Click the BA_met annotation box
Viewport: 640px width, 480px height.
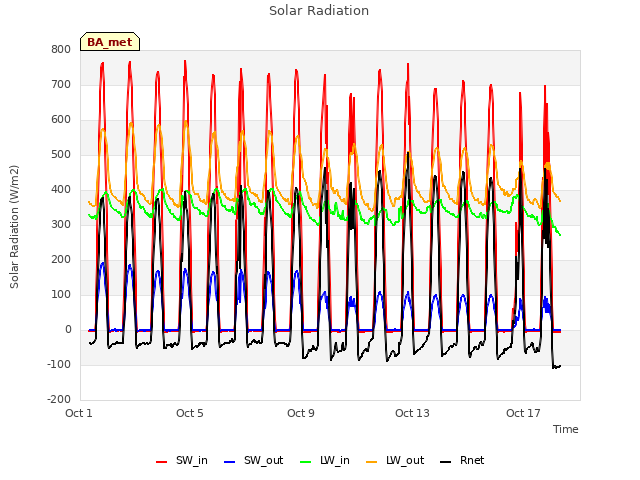pyautogui.click(x=110, y=42)
